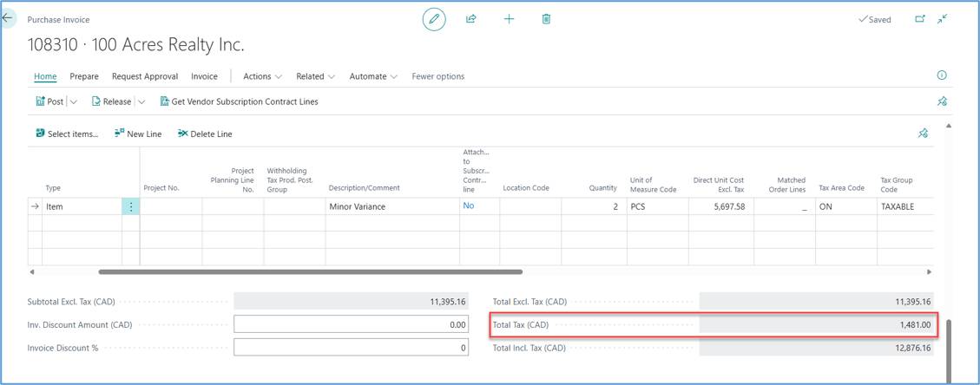The image size is (980, 385).
Task: Open the Prepare tab
Action: (83, 76)
